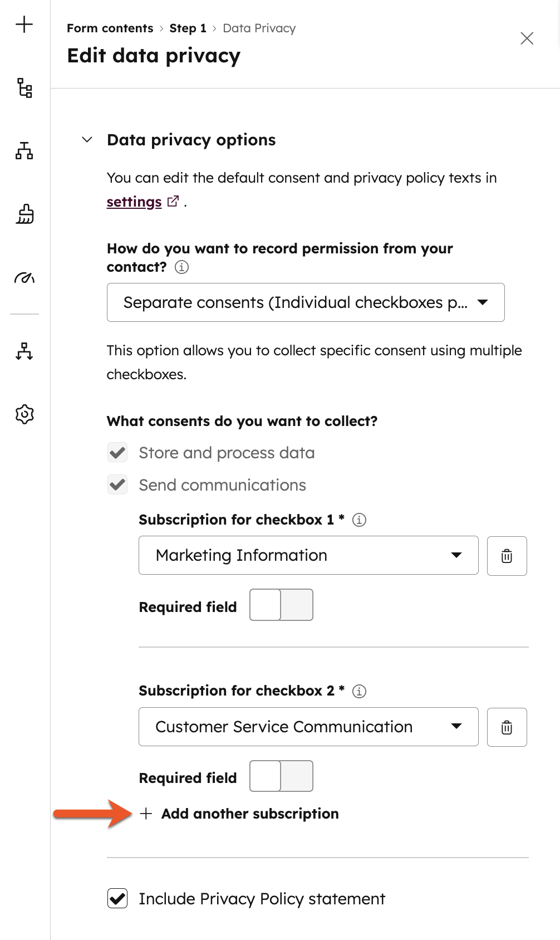Select the branching arrows icon in sidebar
The image size is (560, 940).
pyautogui.click(x=24, y=352)
